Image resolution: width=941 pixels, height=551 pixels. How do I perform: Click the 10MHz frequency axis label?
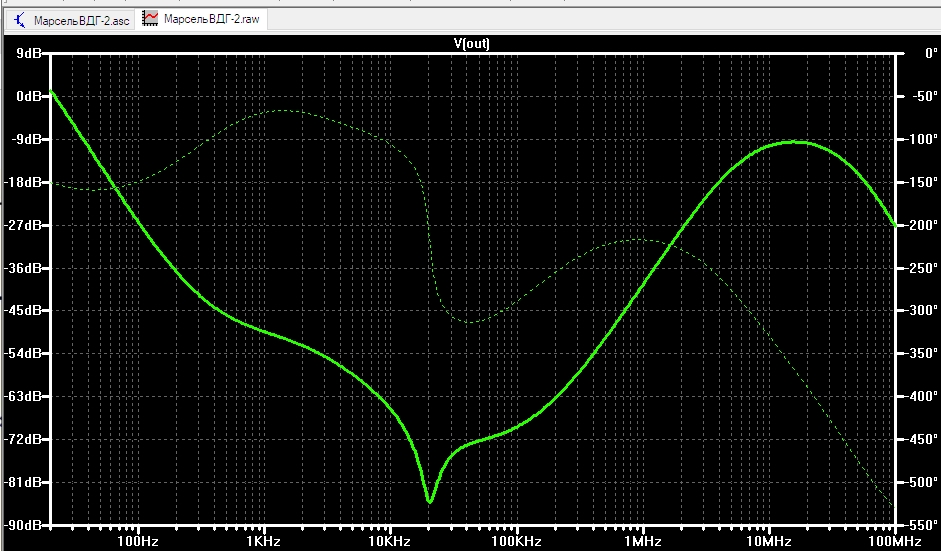coord(768,541)
